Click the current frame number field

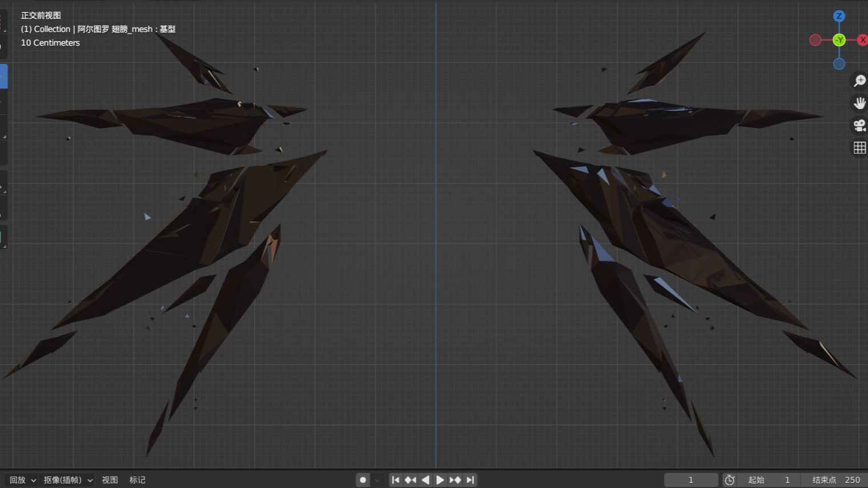coord(690,480)
